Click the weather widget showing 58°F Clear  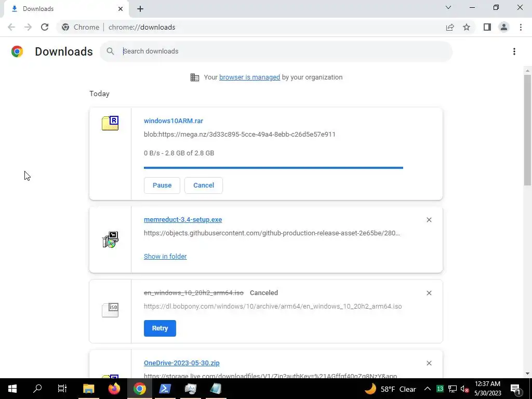pos(390,389)
